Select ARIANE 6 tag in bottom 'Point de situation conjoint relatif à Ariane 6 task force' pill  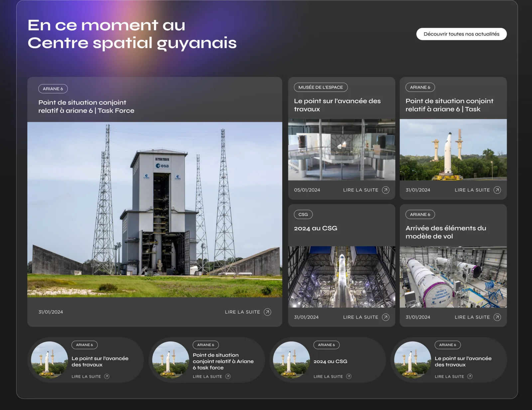coord(205,345)
